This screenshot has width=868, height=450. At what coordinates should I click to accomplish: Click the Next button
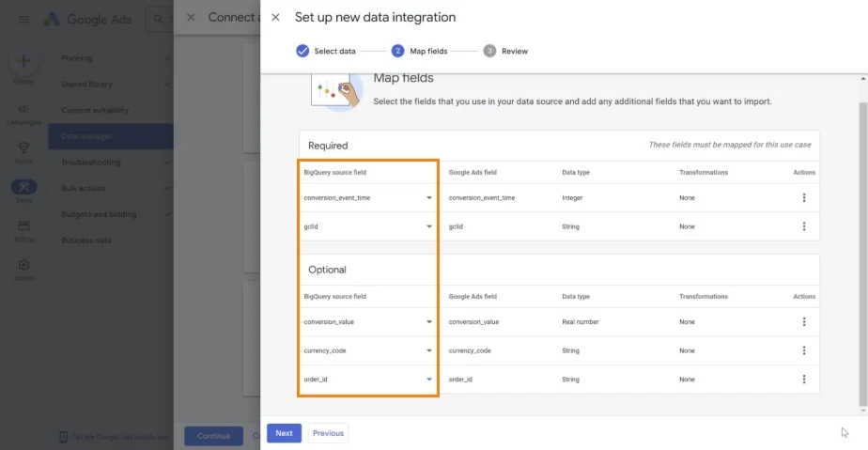click(284, 433)
